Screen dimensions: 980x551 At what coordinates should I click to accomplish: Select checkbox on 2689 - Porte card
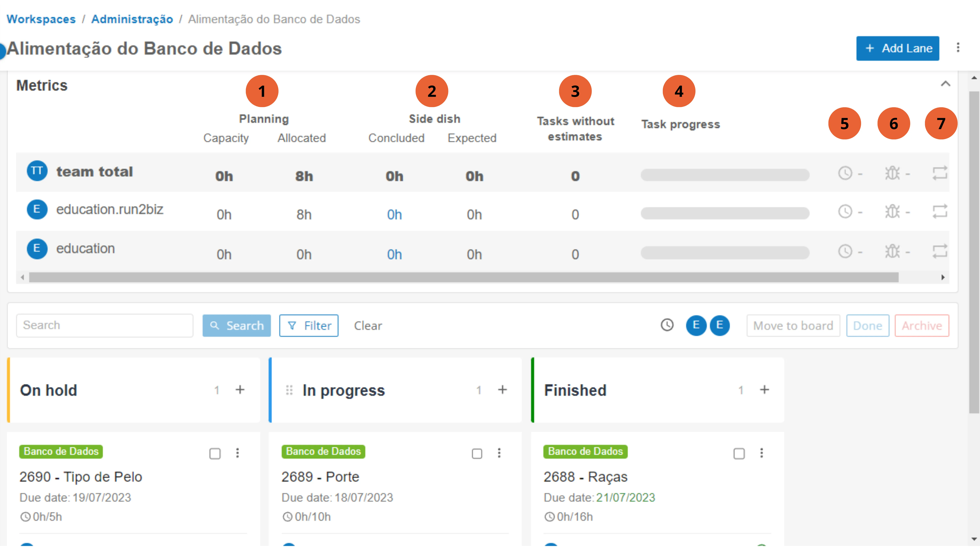pyautogui.click(x=477, y=454)
